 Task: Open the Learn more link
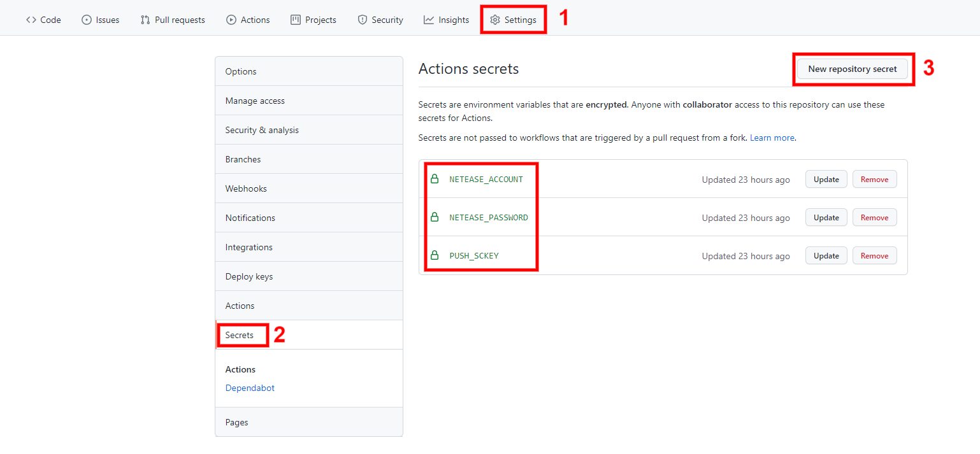point(772,138)
